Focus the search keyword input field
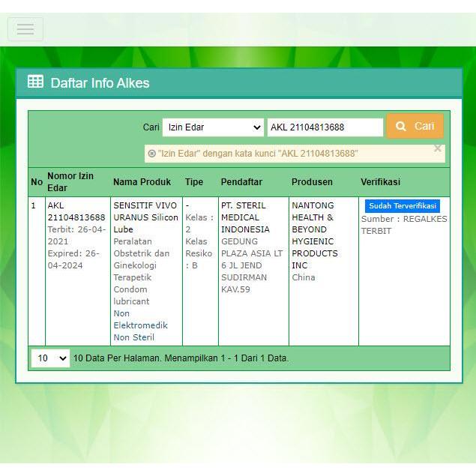Screen dimensions: 476x476 click(x=325, y=127)
